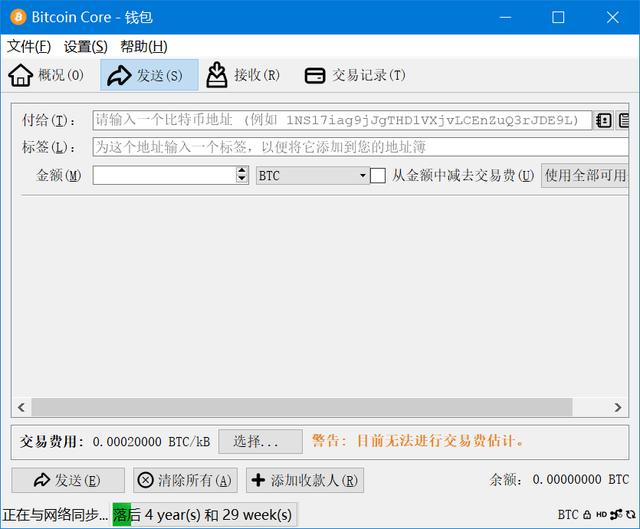Click the 金额(M) amount input box
Viewport: 640px width, 529px height.
(x=164, y=176)
